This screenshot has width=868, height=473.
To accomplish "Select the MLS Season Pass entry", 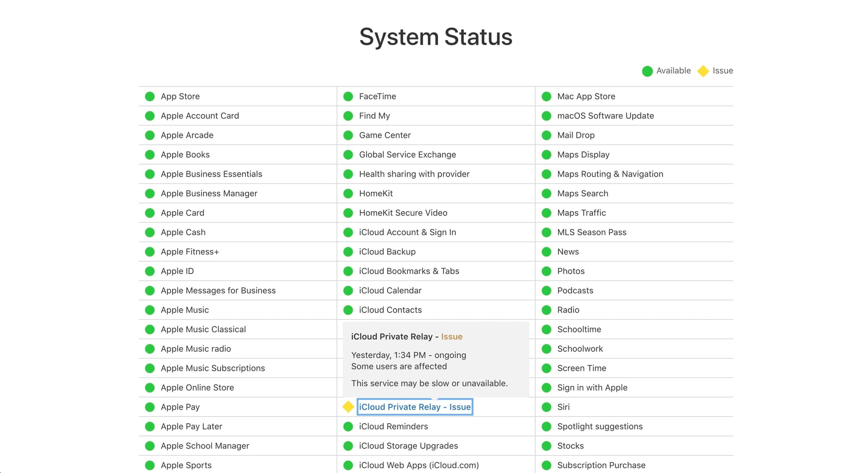I will 592,232.
